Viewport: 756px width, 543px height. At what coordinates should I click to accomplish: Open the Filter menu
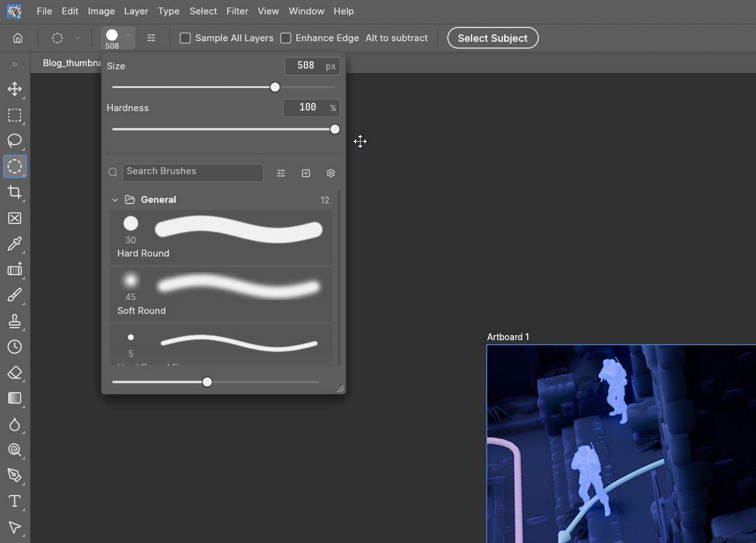pos(237,11)
